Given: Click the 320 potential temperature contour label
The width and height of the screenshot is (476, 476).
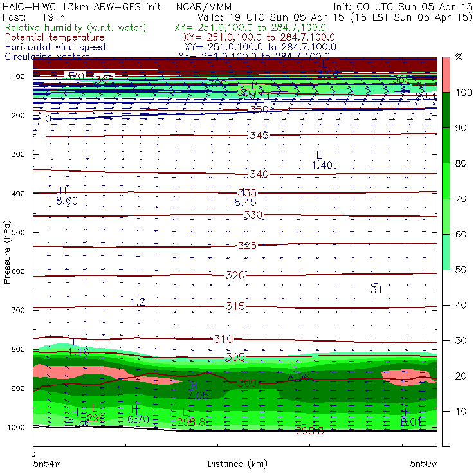Looking at the screenshot, I should [x=235, y=276].
